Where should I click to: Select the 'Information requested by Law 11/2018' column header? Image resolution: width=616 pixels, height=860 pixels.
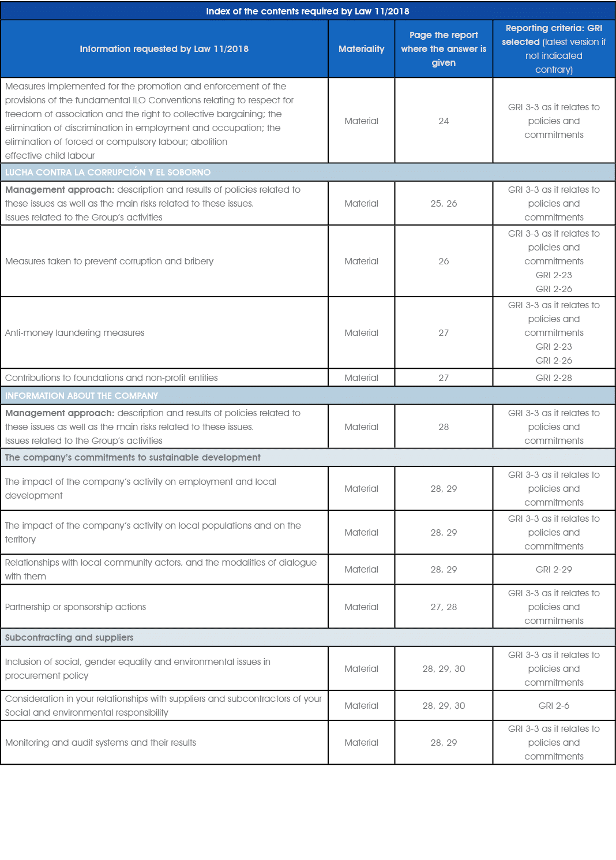[164, 49]
